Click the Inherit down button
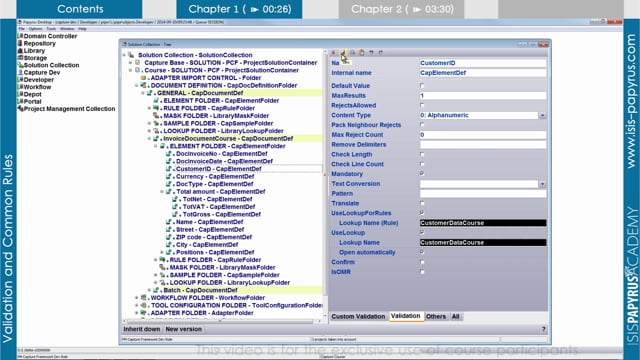This screenshot has width=640, height=360. point(142,329)
